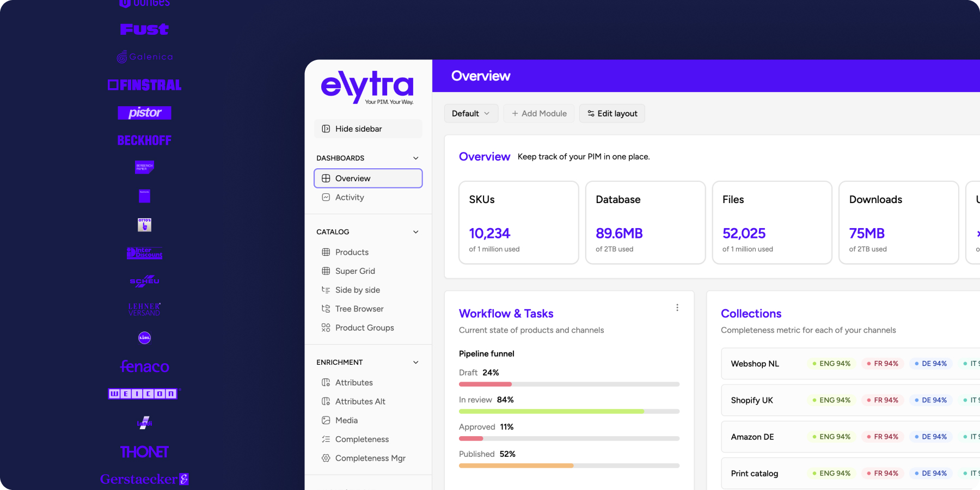
Task: Select the Files stat card
Action: pos(772,223)
